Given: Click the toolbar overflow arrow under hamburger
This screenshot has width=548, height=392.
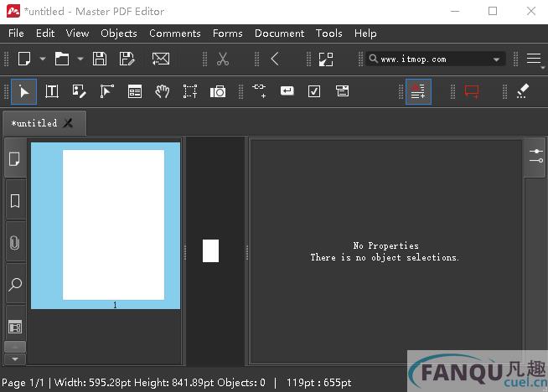Looking at the screenshot, I should [x=543, y=68].
